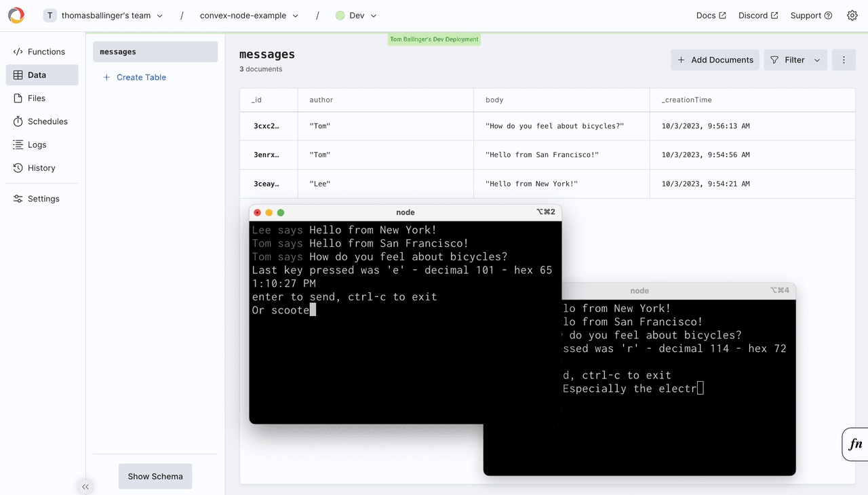Collapse the sidebar with double-chevron icon
The height and width of the screenshot is (495, 868).
pyautogui.click(x=85, y=486)
